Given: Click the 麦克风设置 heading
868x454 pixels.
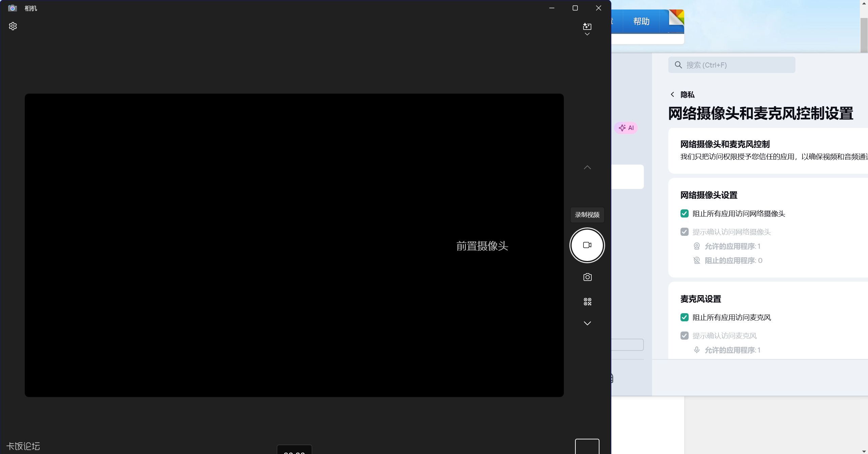Looking at the screenshot, I should [x=701, y=299].
